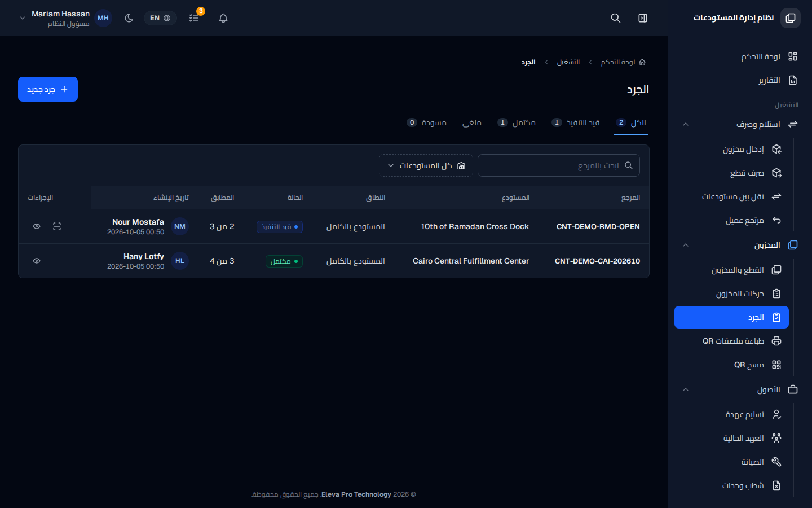
Task: Select the مسودة tab
Action: point(427,122)
